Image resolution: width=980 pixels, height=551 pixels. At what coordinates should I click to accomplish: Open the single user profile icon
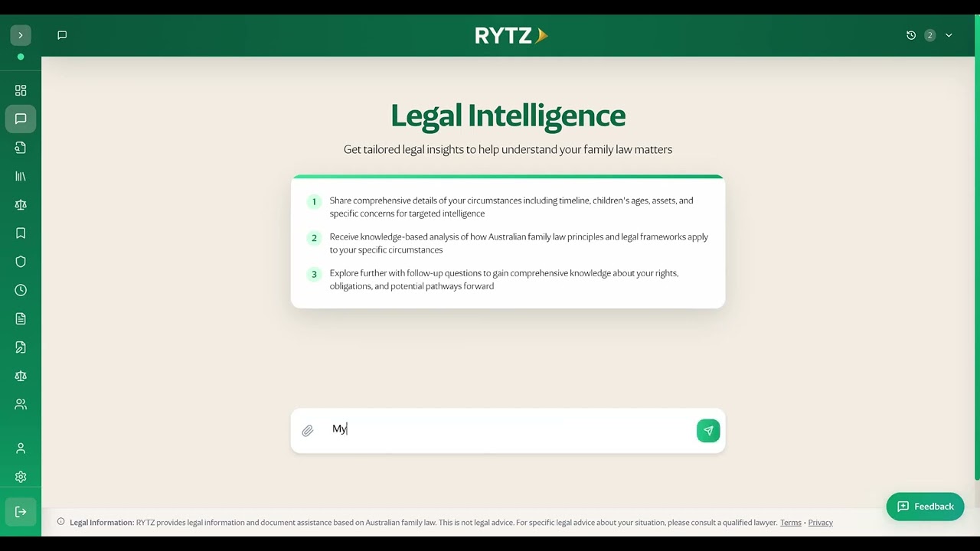tap(21, 448)
